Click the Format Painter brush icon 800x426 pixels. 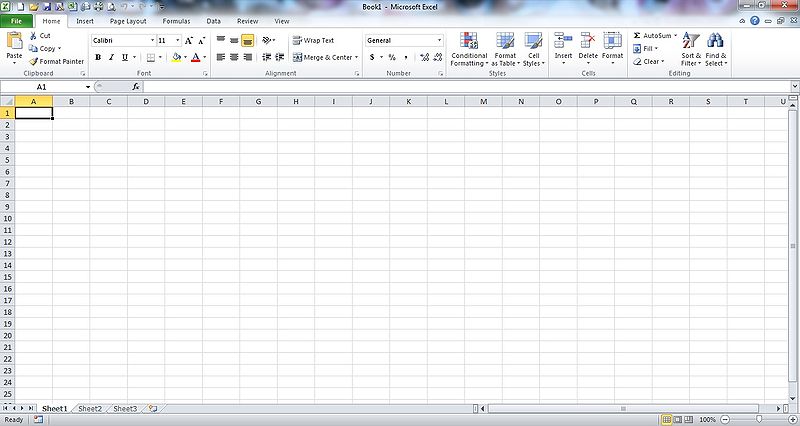coord(33,61)
